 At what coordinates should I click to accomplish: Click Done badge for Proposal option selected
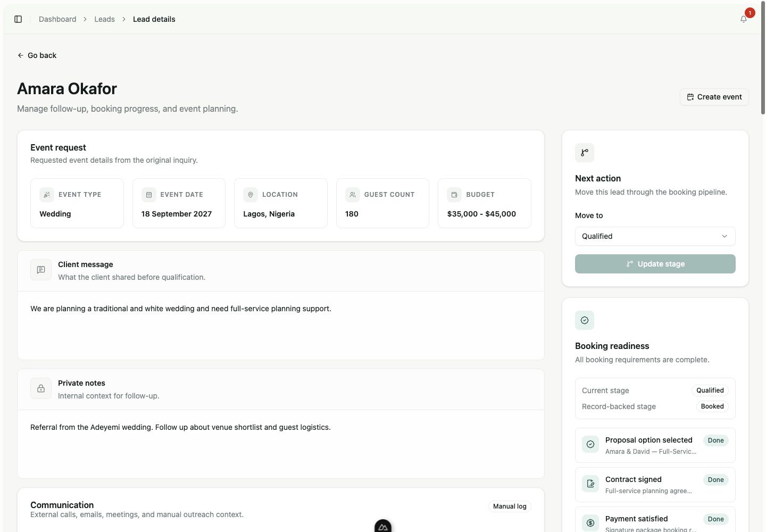(x=716, y=440)
